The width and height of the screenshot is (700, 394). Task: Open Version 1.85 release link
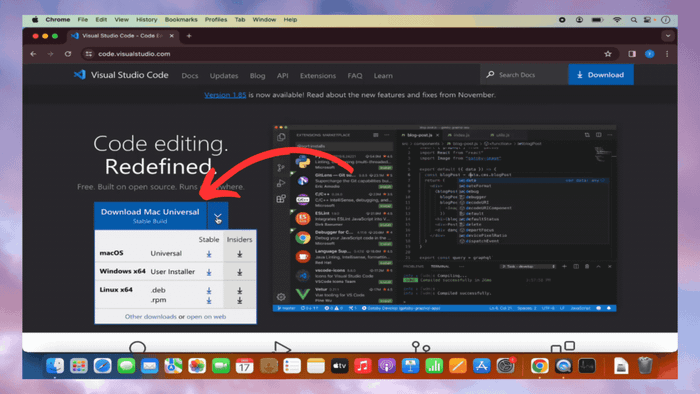tap(225, 95)
